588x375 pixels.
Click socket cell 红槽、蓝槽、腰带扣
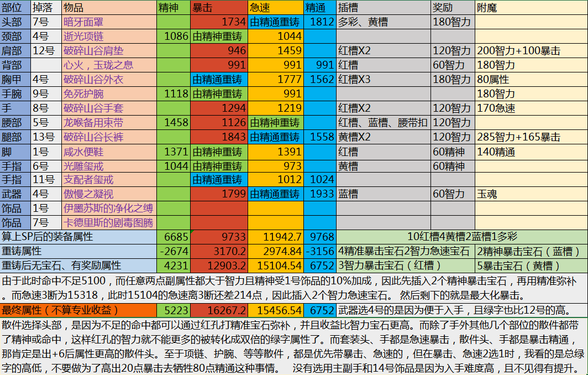[x=384, y=123]
